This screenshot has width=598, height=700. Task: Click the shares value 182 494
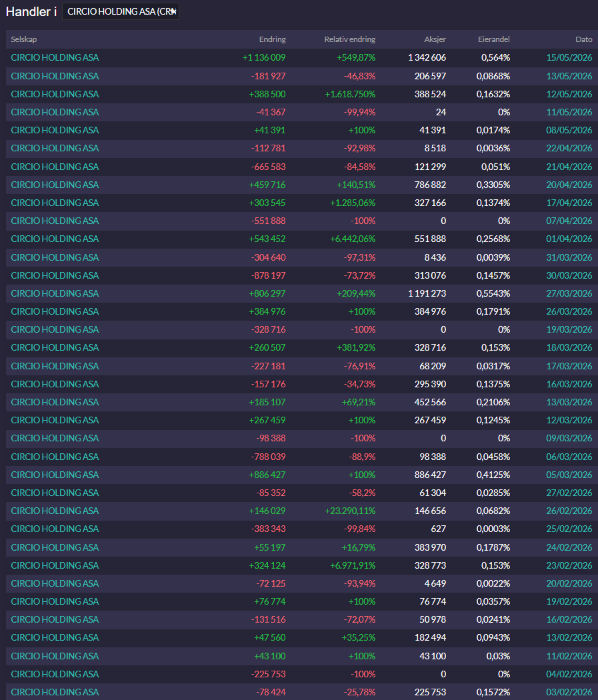tap(430, 637)
